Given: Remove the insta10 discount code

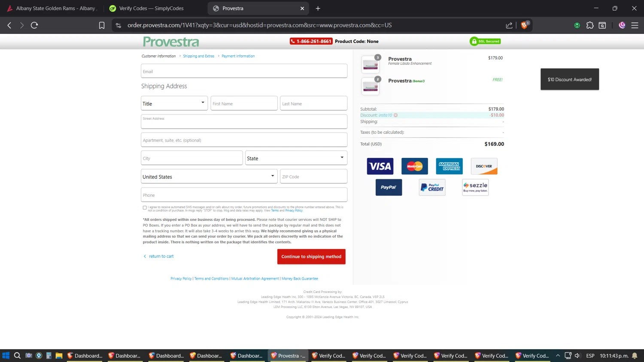Looking at the screenshot, I should tap(396, 115).
